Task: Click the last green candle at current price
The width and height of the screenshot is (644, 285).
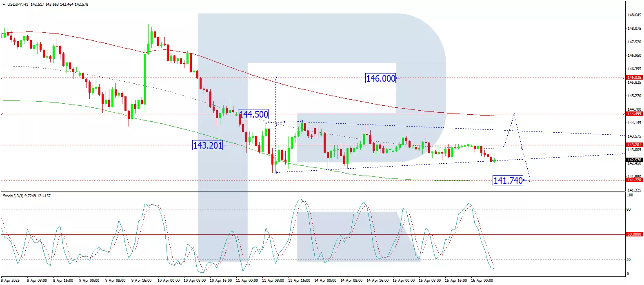Action: point(495,160)
